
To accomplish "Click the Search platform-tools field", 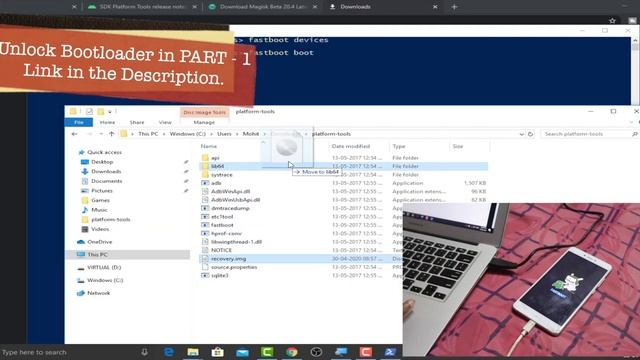I will [x=589, y=134].
